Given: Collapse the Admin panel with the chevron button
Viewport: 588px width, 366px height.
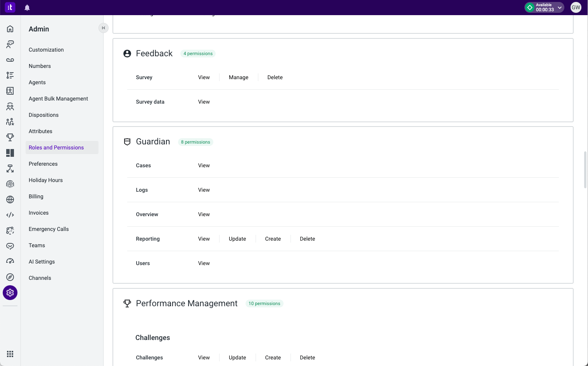Looking at the screenshot, I should pos(103,28).
